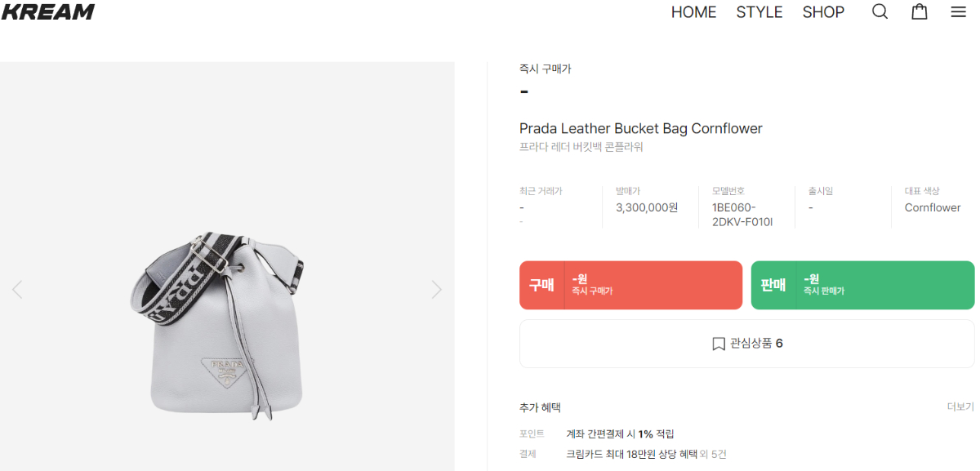Open the hamburger menu icon
The image size is (980, 471).
pos(959,12)
